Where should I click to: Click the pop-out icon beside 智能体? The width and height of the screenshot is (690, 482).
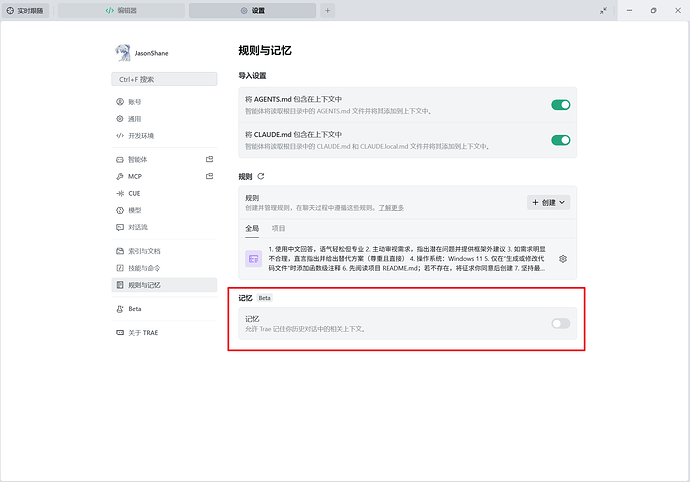click(x=209, y=159)
